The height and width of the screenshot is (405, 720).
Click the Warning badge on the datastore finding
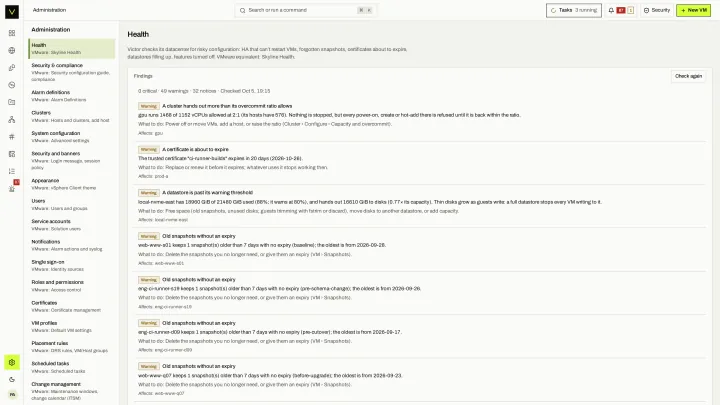coord(149,193)
